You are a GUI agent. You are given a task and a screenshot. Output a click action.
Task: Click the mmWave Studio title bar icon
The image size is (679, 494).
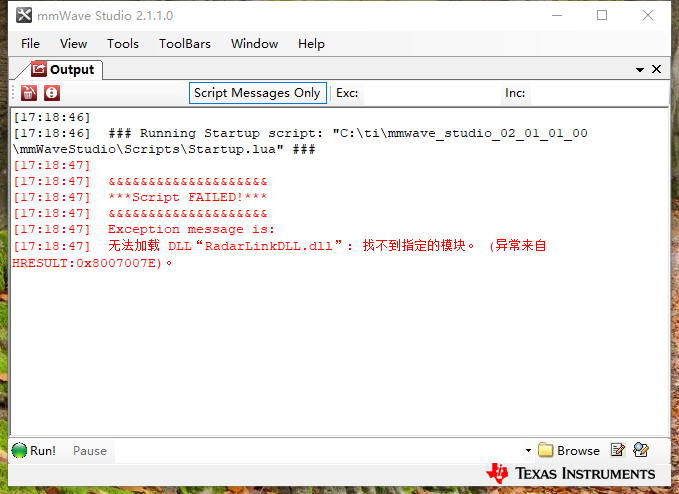pos(24,15)
